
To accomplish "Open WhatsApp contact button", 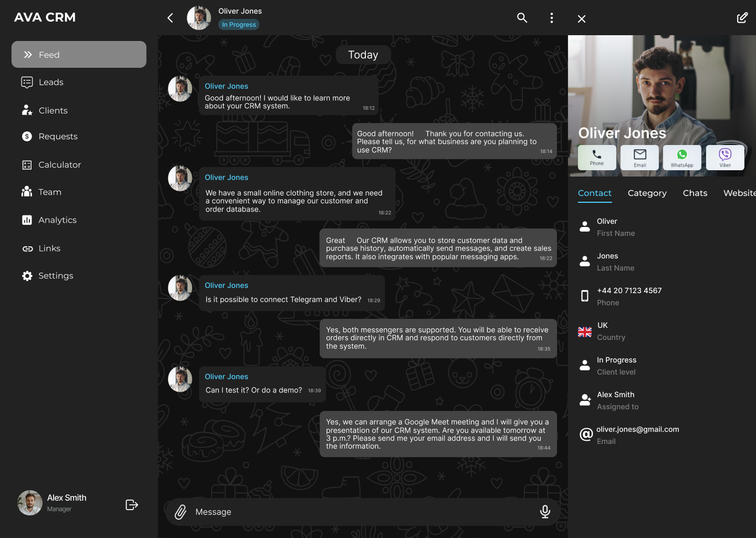I will [x=681, y=157].
